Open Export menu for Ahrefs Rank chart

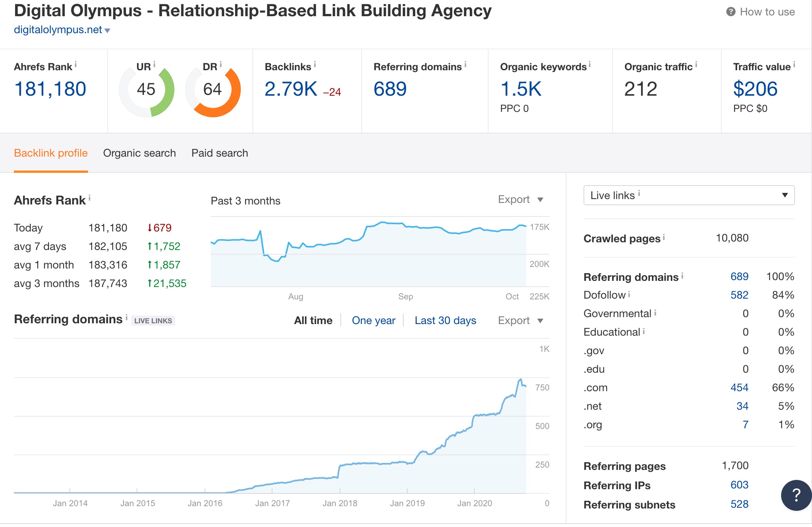521,199
